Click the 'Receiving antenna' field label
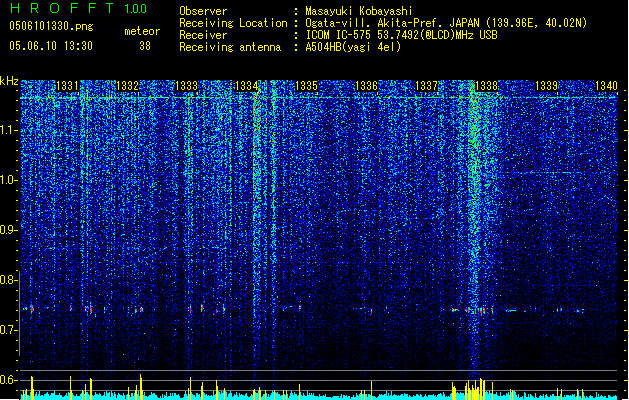This screenshot has width=629, height=400. (230, 47)
